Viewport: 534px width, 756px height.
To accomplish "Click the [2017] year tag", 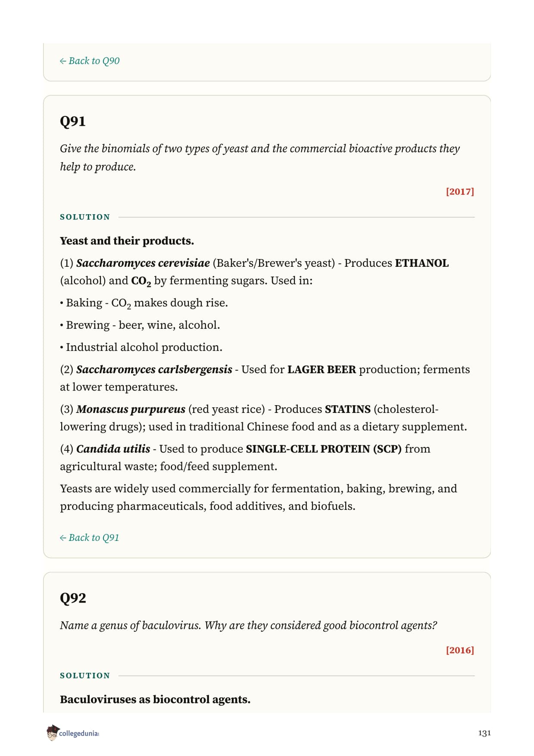I will [460, 191].
